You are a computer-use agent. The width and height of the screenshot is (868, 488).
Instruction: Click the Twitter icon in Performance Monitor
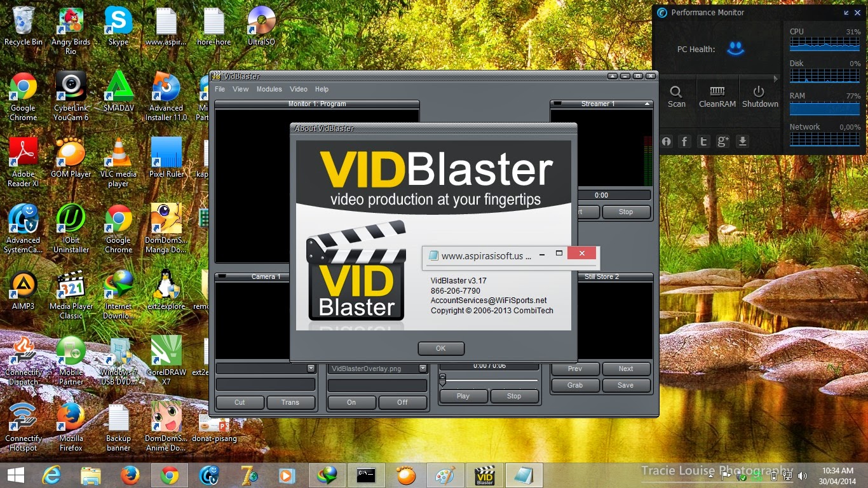coord(703,141)
